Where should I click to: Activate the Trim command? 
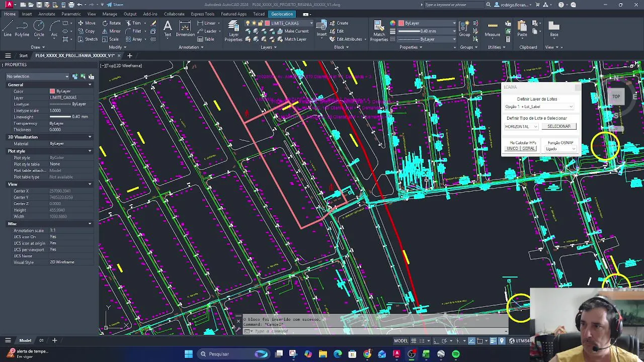click(x=133, y=23)
